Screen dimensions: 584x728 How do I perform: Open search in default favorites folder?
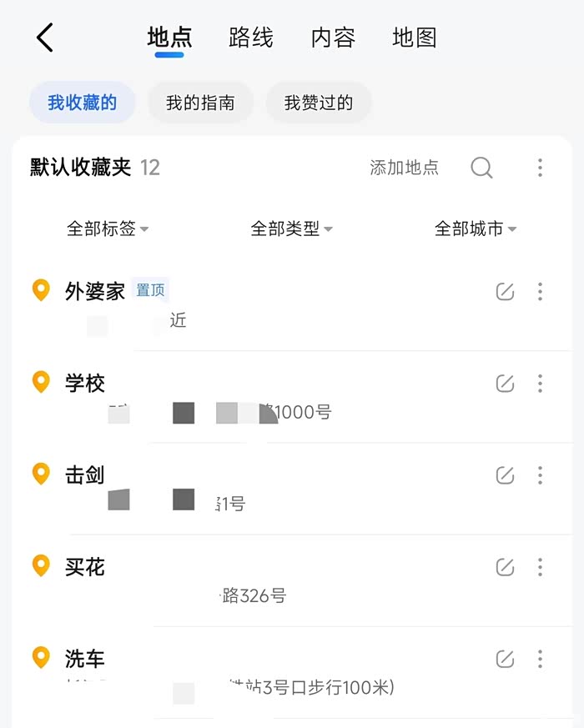(x=481, y=168)
